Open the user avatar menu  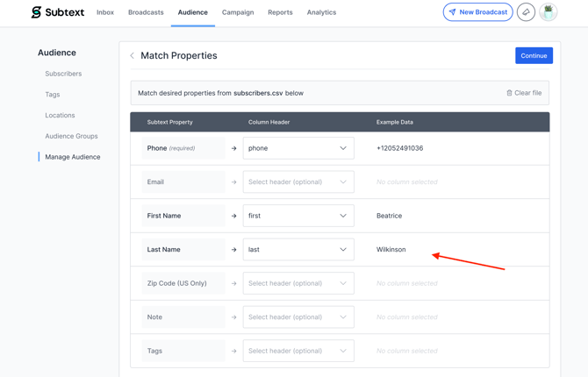click(x=549, y=12)
